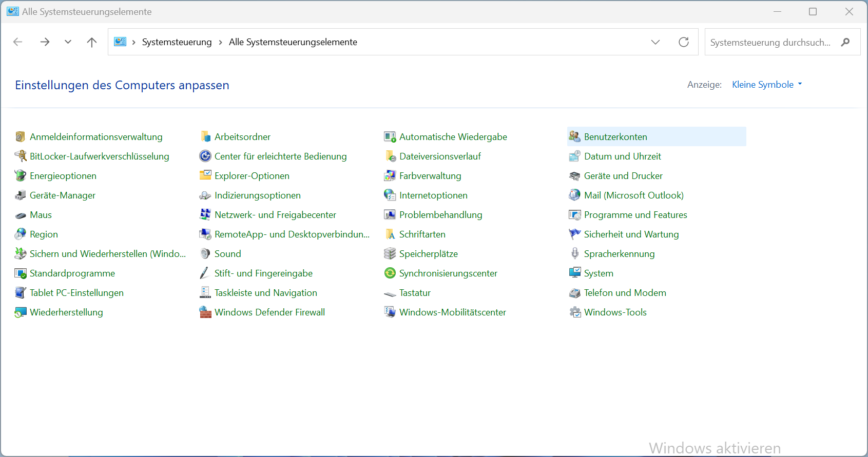868x457 pixels.
Task: Click the BitLocker-Laufwerkverschlüsselung icon
Action: 21,156
